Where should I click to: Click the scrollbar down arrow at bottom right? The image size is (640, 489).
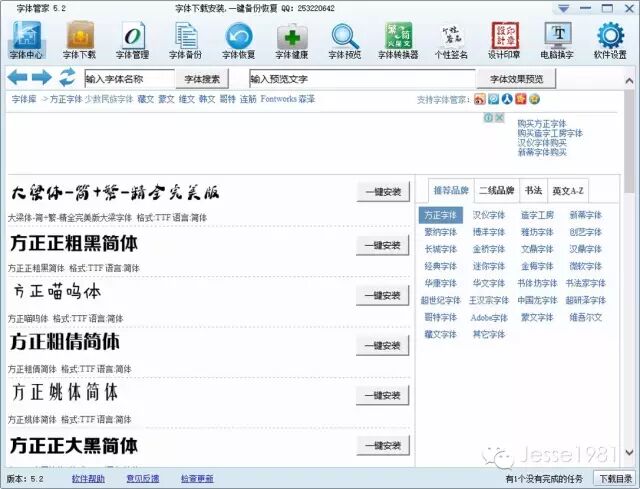click(629, 452)
